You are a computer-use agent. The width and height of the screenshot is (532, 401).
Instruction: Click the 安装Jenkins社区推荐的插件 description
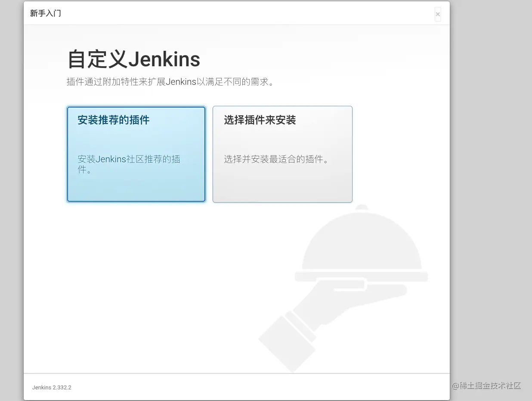click(129, 164)
